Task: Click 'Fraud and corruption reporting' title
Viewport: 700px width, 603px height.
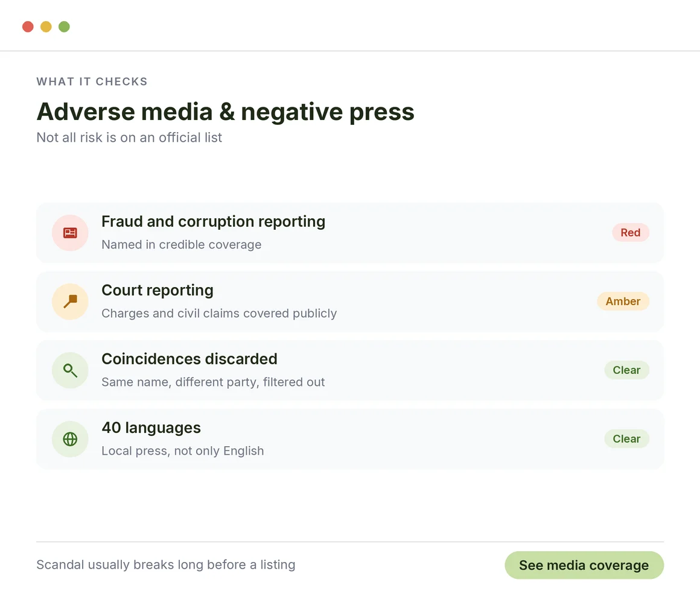Action: pyautogui.click(x=214, y=222)
